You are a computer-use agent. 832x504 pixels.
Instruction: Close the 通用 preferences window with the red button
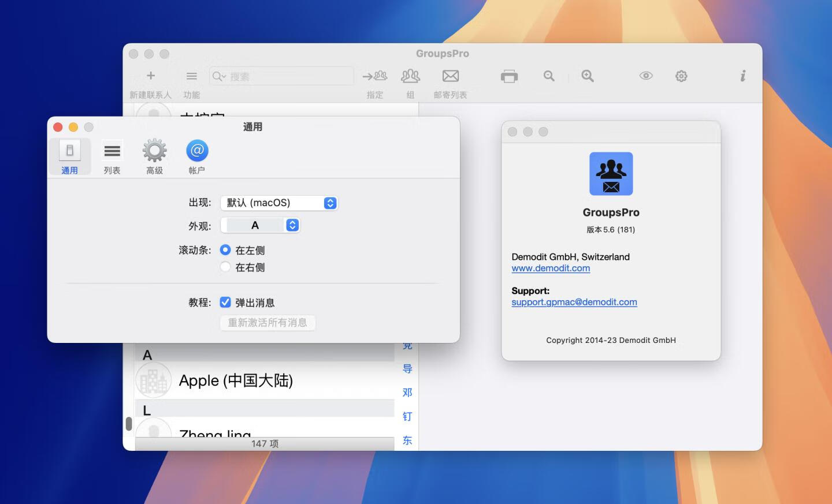(58, 127)
